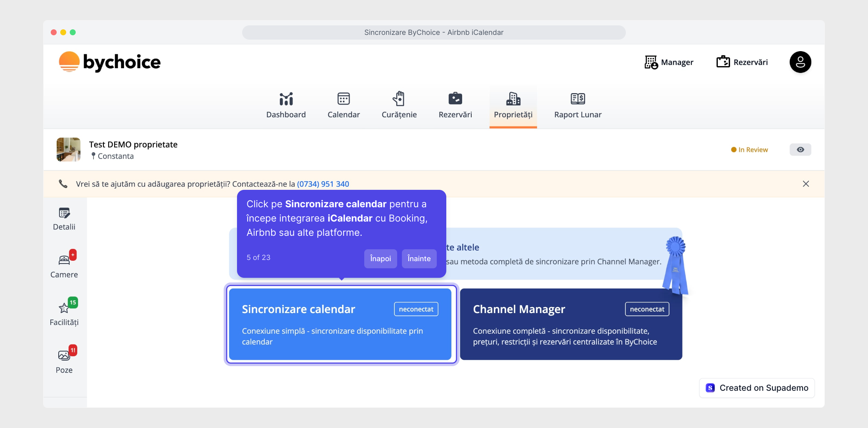
Task: Open Curățenie cleaning hand icon
Action: tap(399, 99)
